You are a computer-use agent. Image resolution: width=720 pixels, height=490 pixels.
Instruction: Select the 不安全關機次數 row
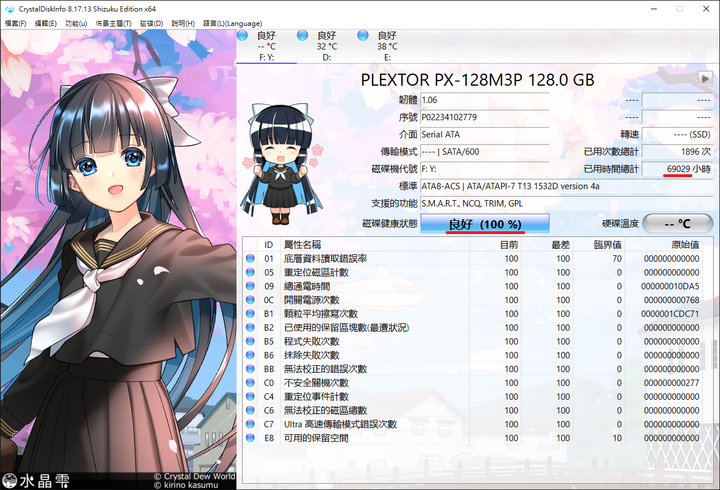[x=473, y=383]
